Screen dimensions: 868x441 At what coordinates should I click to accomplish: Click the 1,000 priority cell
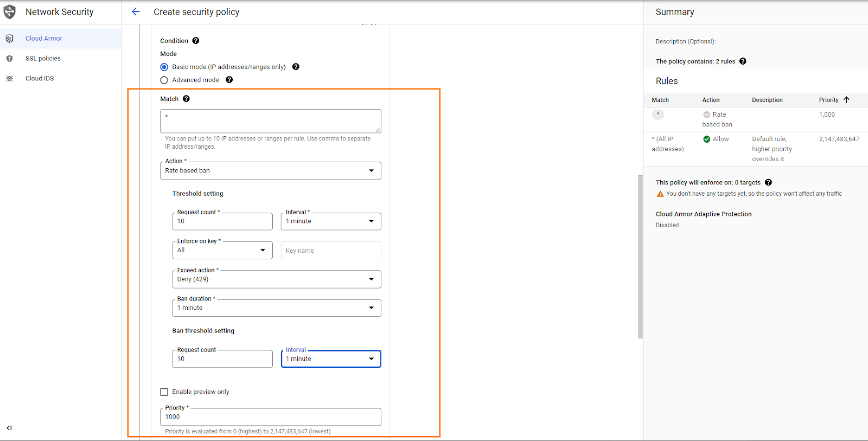(x=827, y=114)
